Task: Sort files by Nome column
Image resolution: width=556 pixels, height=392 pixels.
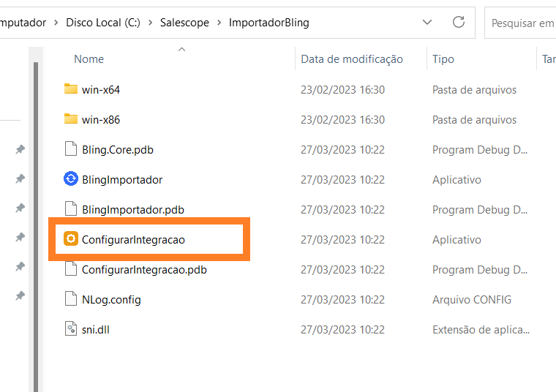Action: coord(89,59)
